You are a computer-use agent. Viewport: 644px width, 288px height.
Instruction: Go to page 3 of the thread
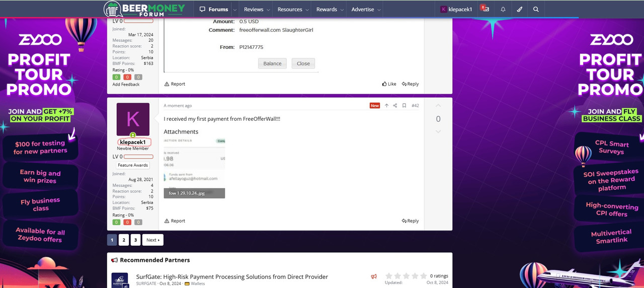point(135,240)
